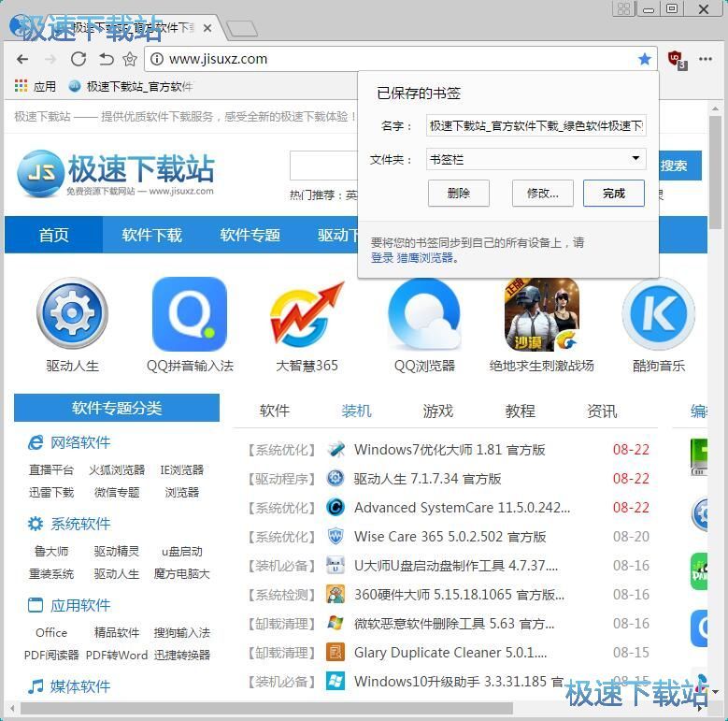The height and width of the screenshot is (721, 728).
Task: Click the forward navigation arrow
Action: [50, 59]
